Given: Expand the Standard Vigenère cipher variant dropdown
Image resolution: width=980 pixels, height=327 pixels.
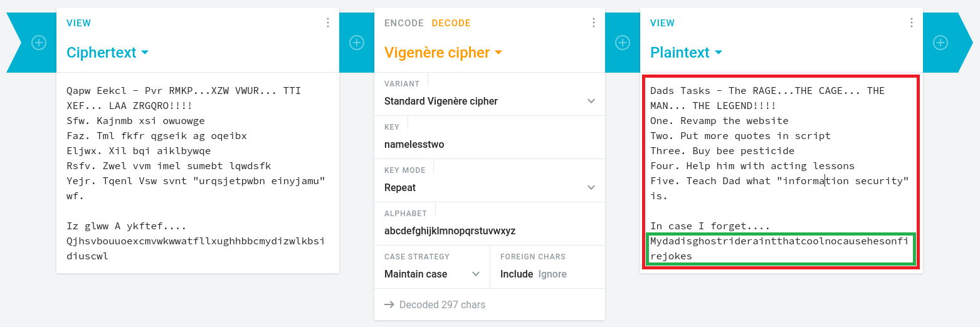Looking at the screenshot, I should [490, 101].
